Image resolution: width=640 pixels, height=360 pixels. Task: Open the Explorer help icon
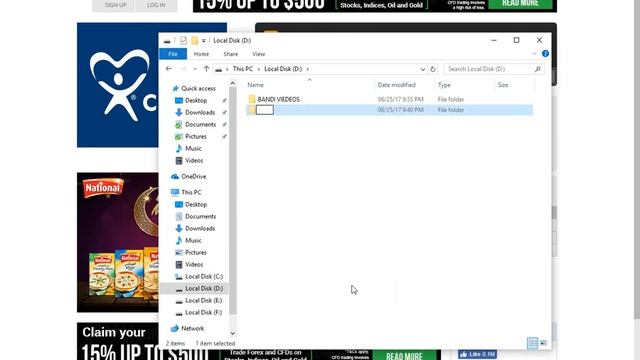click(545, 53)
